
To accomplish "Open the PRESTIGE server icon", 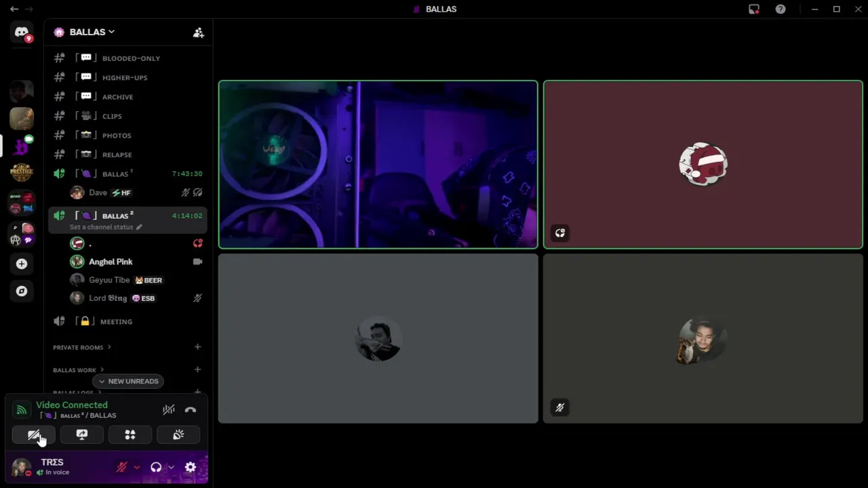I will (22, 172).
